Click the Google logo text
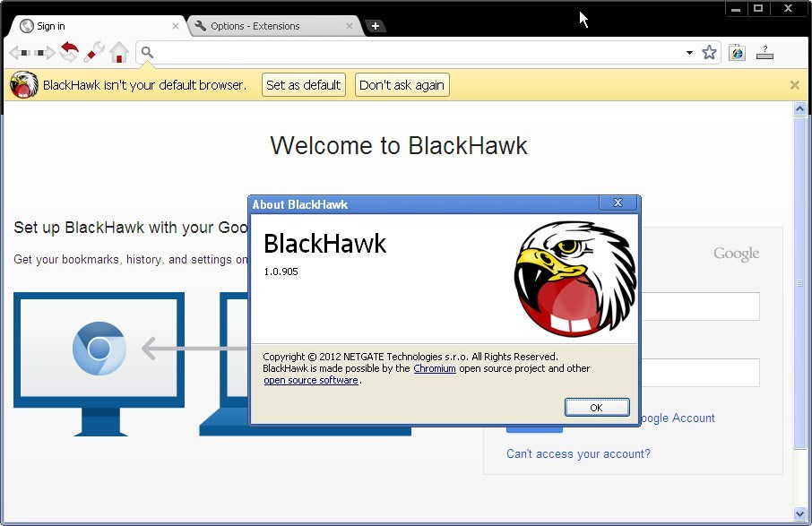The image size is (812, 526). [736, 254]
